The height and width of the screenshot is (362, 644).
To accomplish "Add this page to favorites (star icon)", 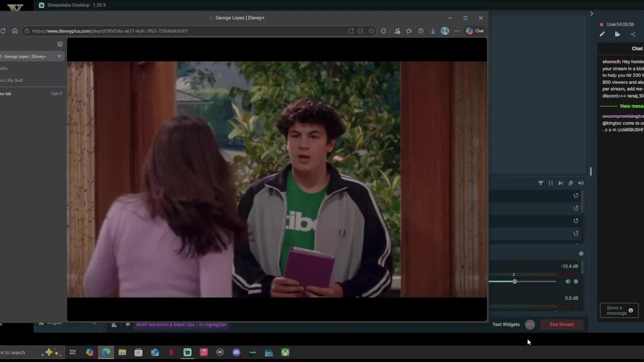I will (x=371, y=31).
